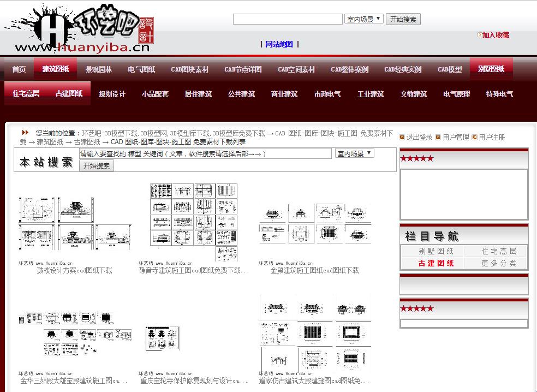Click the top search input field

pos(288,19)
